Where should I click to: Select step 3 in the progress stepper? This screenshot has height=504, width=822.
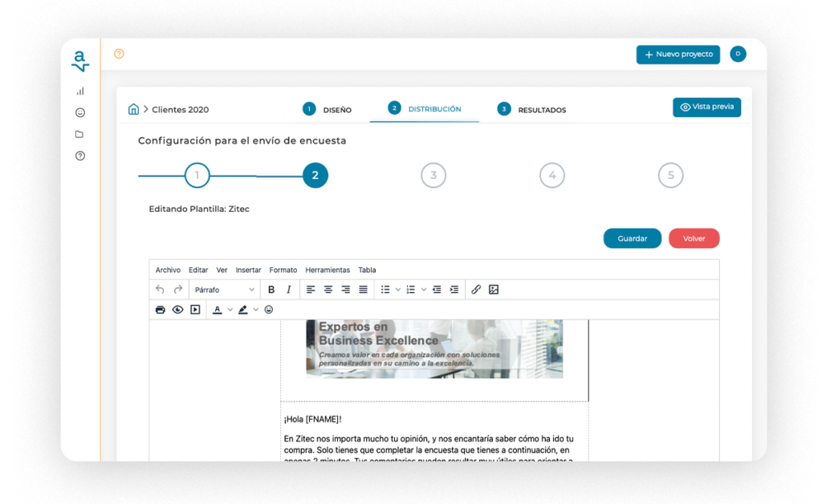point(433,175)
